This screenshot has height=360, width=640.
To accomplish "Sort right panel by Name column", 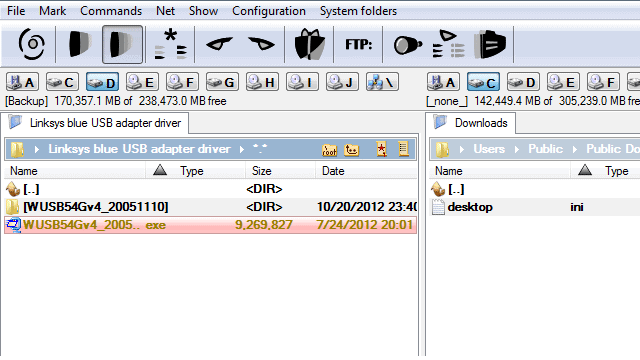I will [500, 171].
